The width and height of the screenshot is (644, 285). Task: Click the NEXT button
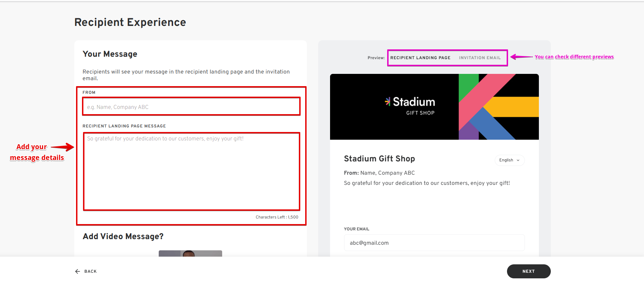click(x=528, y=271)
